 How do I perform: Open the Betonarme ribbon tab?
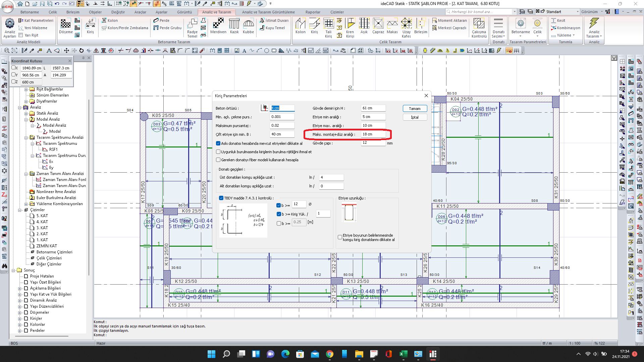point(30,12)
